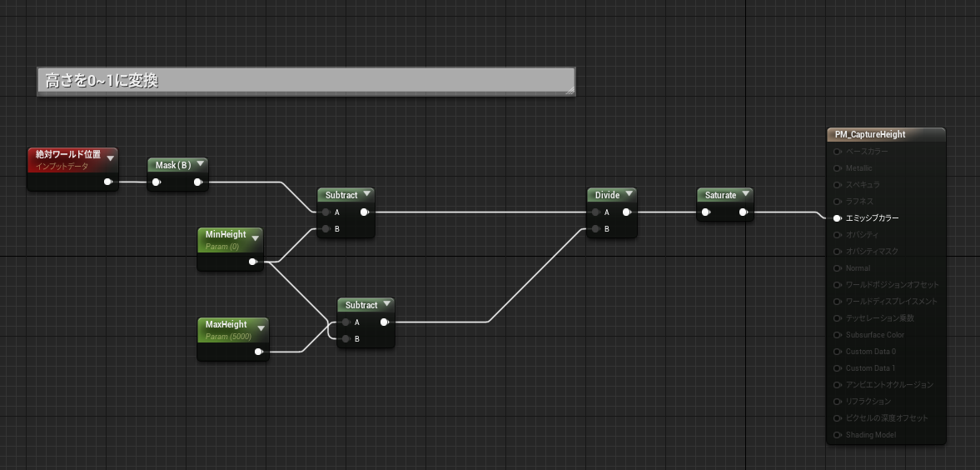The width and height of the screenshot is (980, 470).
Task: Click the ワールドポジションオフセット pin
Action: tap(838, 285)
